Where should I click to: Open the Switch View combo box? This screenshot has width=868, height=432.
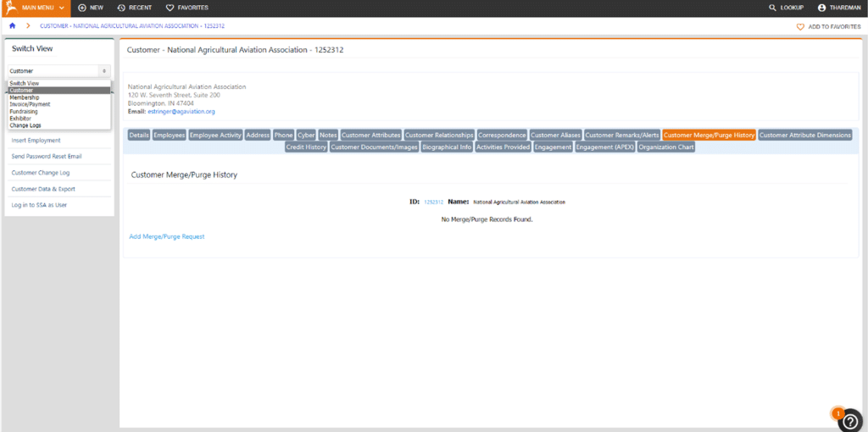pos(59,71)
